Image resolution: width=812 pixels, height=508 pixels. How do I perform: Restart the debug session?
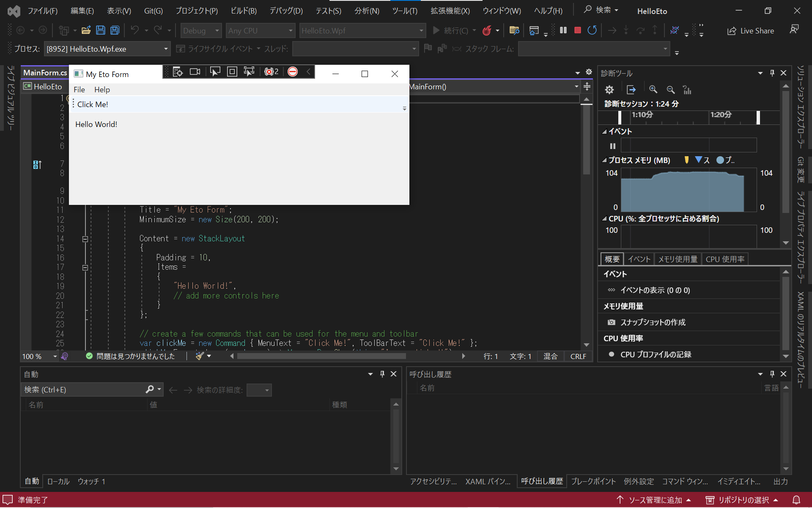point(592,30)
